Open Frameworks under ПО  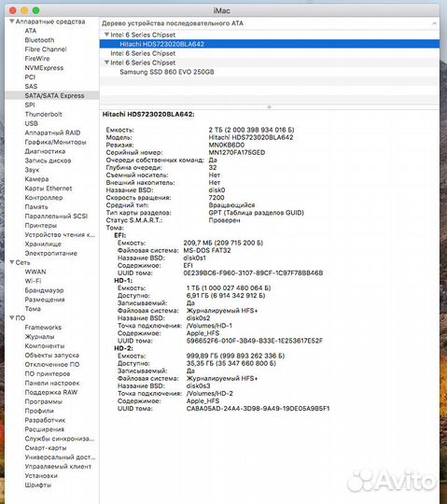(43, 328)
